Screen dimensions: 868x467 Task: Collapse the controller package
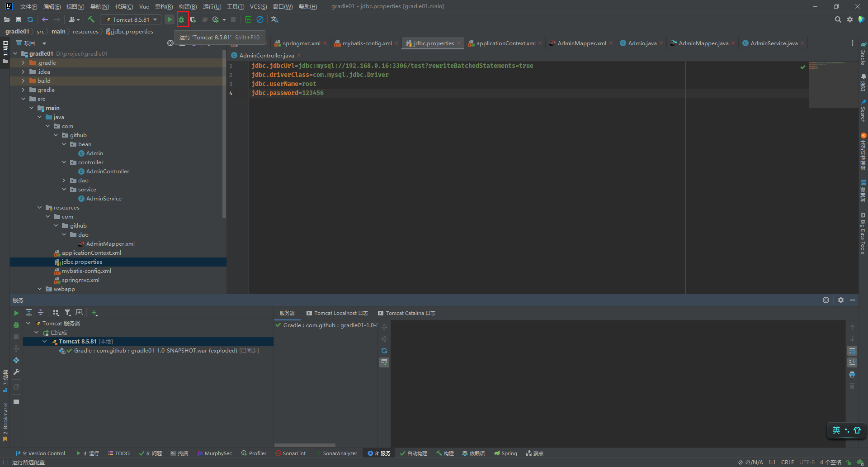[64, 162]
